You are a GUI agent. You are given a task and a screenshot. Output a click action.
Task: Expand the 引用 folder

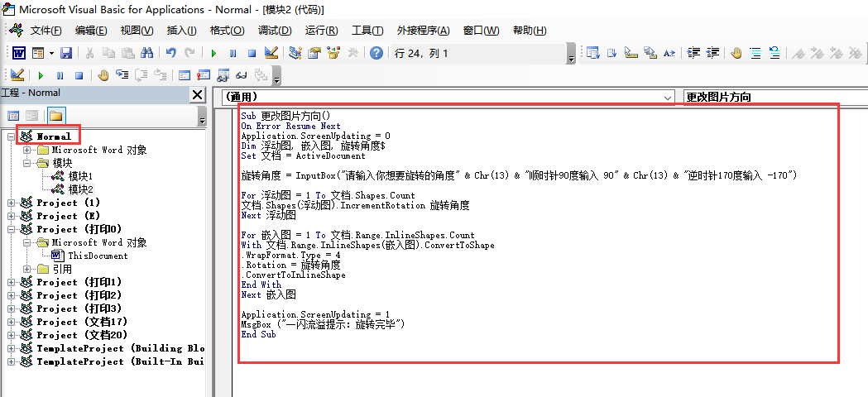(26, 269)
